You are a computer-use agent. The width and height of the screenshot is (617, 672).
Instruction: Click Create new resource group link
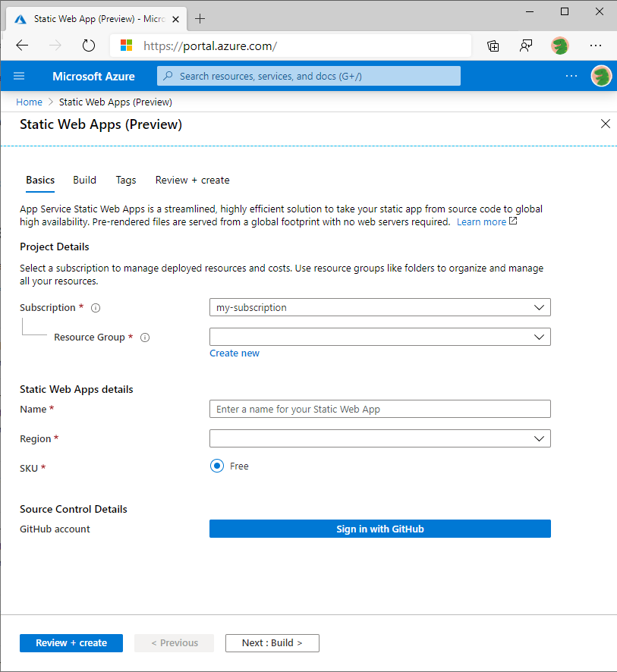click(x=234, y=353)
